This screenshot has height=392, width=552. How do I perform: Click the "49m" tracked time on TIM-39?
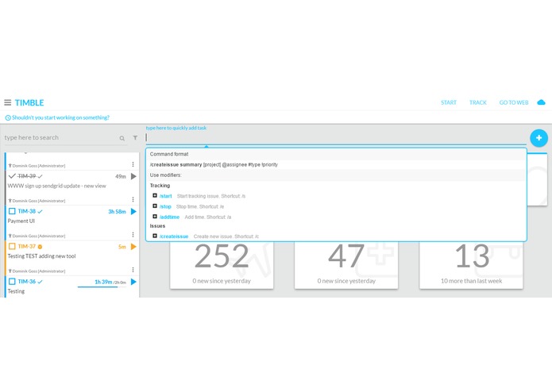click(x=121, y=176)
